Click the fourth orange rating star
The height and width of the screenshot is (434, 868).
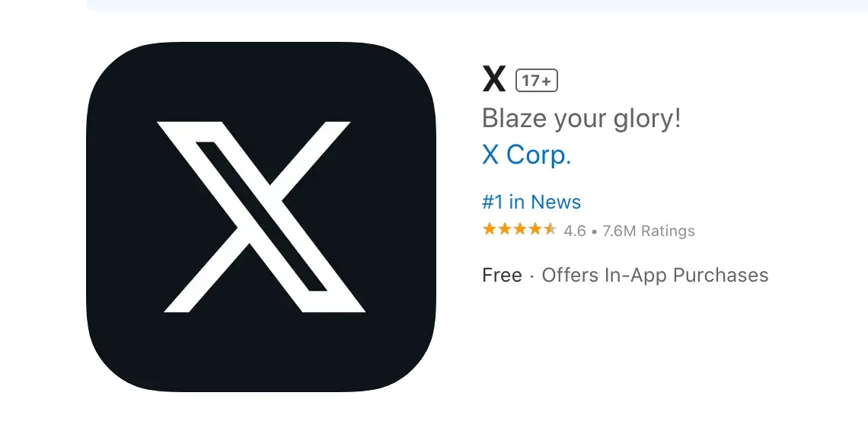[x=535, y=229]
